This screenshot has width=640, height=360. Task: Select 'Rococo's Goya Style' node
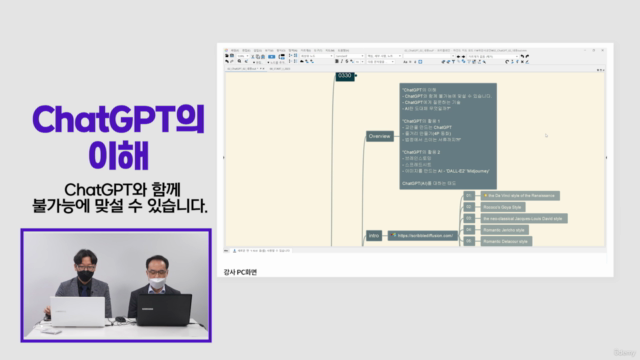(x=503, y=207)
